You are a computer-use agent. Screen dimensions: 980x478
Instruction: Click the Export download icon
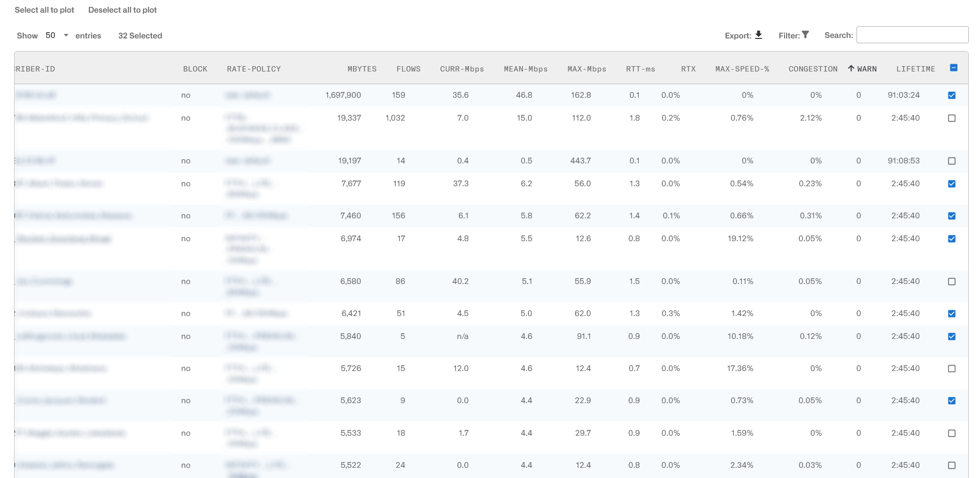[x=758, y=35]
